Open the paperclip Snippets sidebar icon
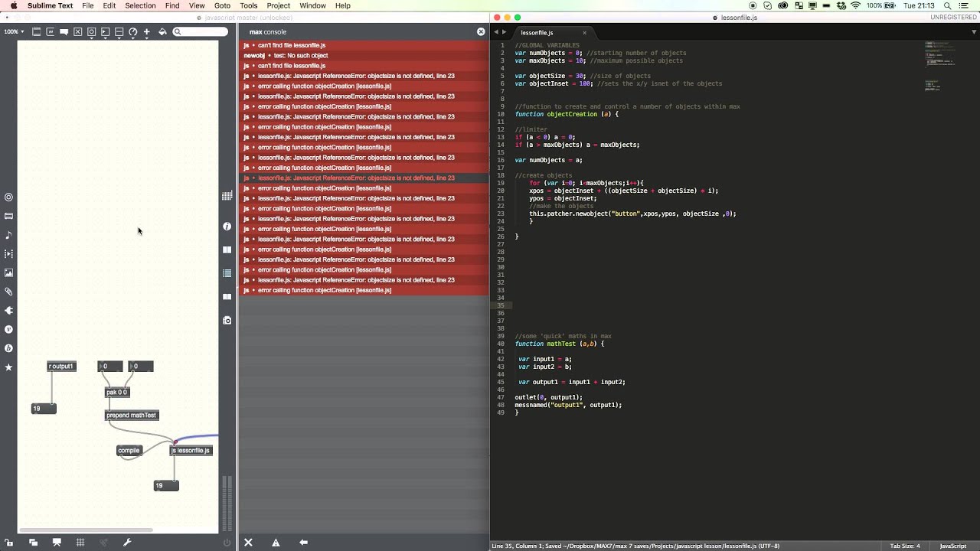This screenshot has height=551, width=980. point(8,292)
